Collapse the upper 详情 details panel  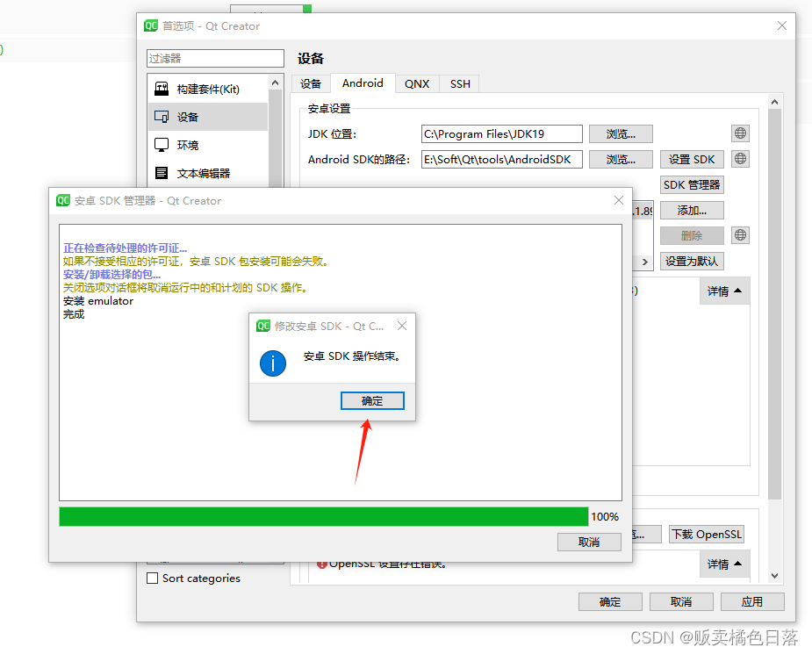coord(724,291)
